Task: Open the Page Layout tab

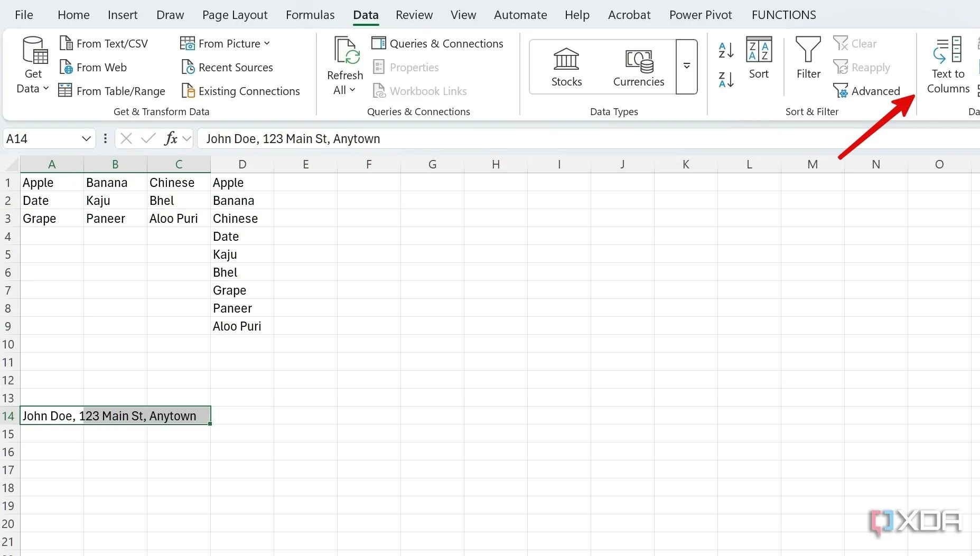Action: (235, 15)
